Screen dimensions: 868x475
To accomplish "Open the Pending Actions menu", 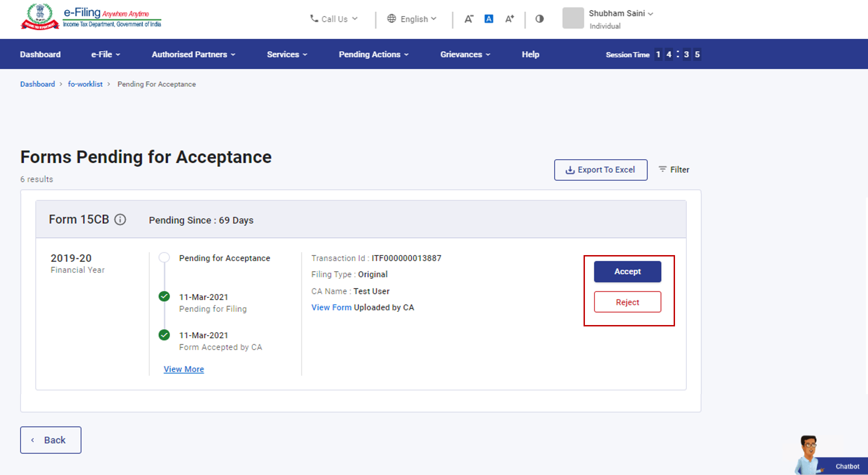I will pyautogui.click(x=374, y=54).
